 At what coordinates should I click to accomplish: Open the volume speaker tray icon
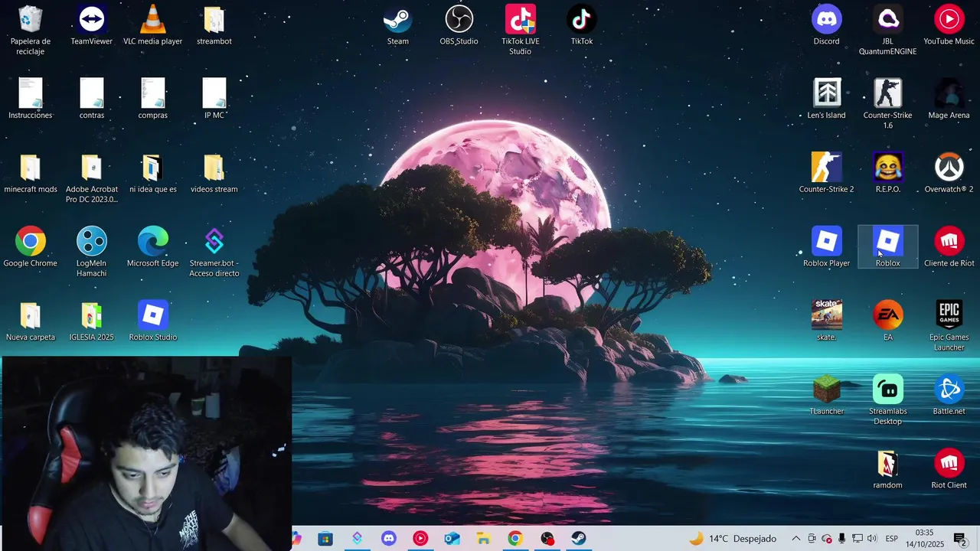(872, 539)
